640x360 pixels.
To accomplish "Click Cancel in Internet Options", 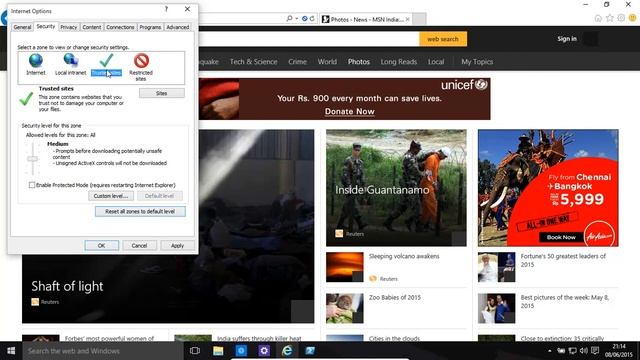I will pyautogui.click(x=139, y=246).
